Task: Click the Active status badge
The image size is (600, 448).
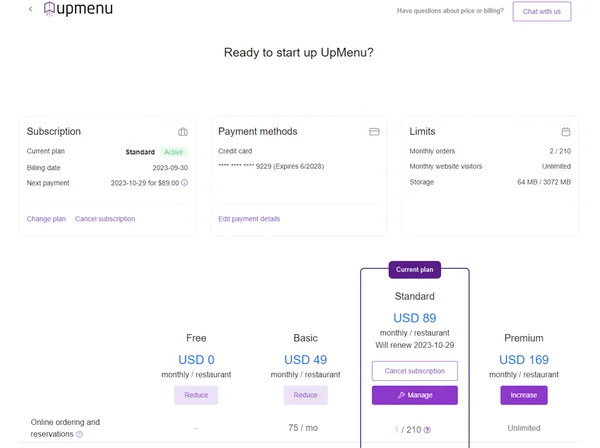Action: [174, 152]
